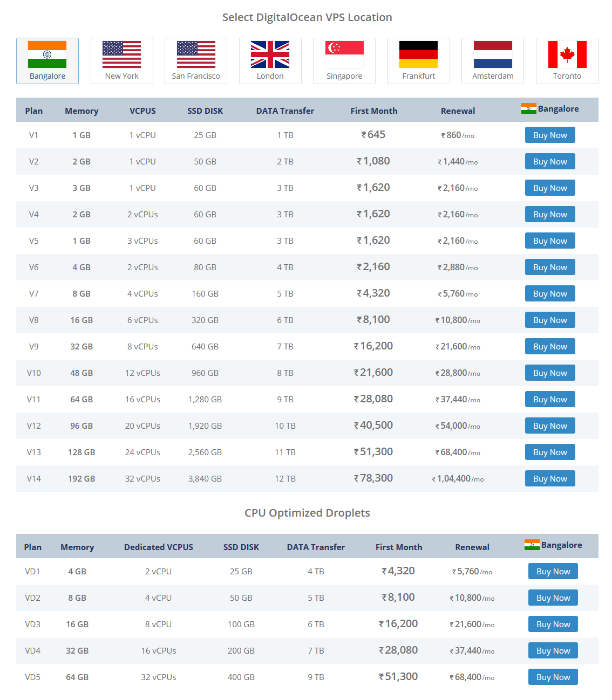Buy the V12 plan with 20 vCPUs

(x=549, y=426)
